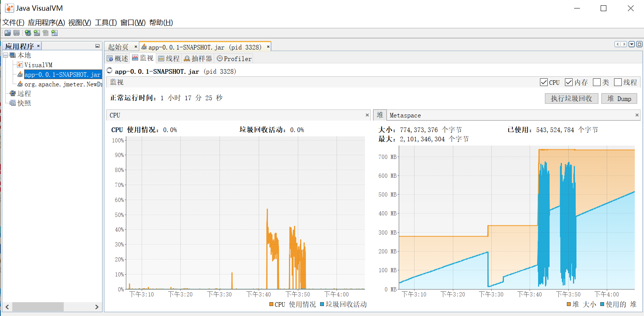Uncheck the 内存 checkbox
Image resolution: width=644 pixels, height=316 pixels.
(x=569, y=82)
